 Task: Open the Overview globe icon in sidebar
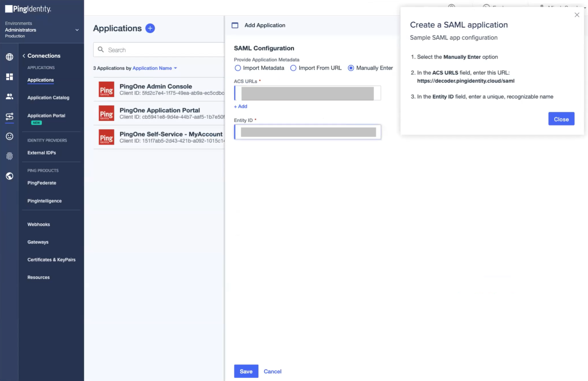click(x=9, y=57)
